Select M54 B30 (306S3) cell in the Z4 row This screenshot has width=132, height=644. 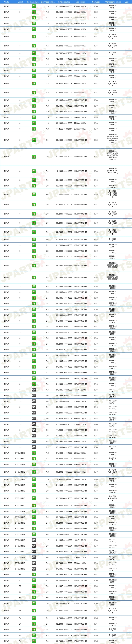[113, 642]
